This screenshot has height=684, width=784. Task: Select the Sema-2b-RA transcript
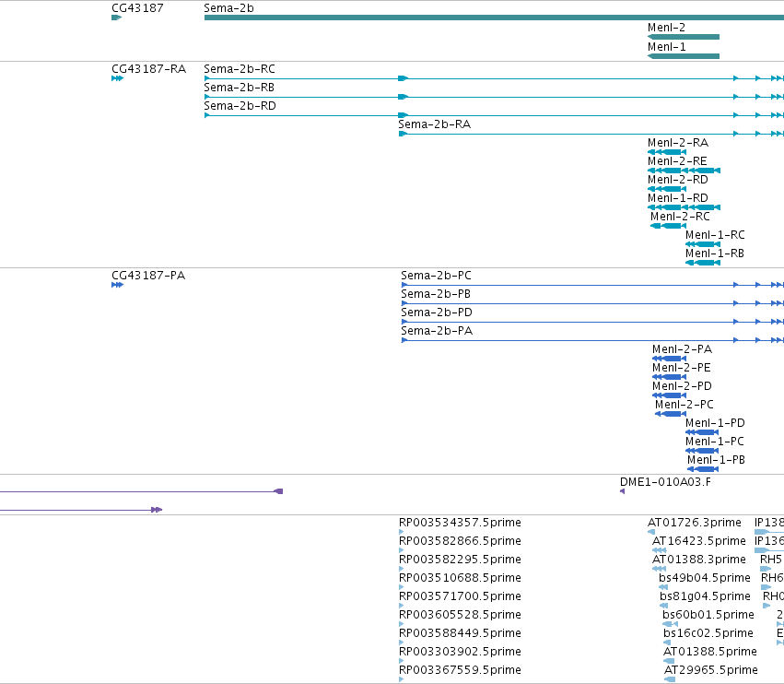(591, 134)
